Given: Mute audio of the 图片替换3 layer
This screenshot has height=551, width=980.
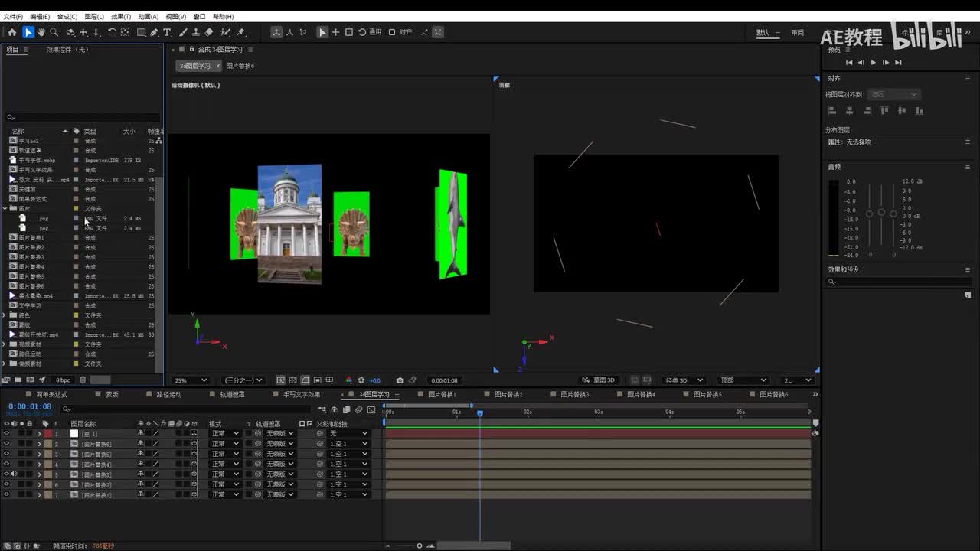Looking at the screenshot, I should pyautogui.click(x=14, y=474).
